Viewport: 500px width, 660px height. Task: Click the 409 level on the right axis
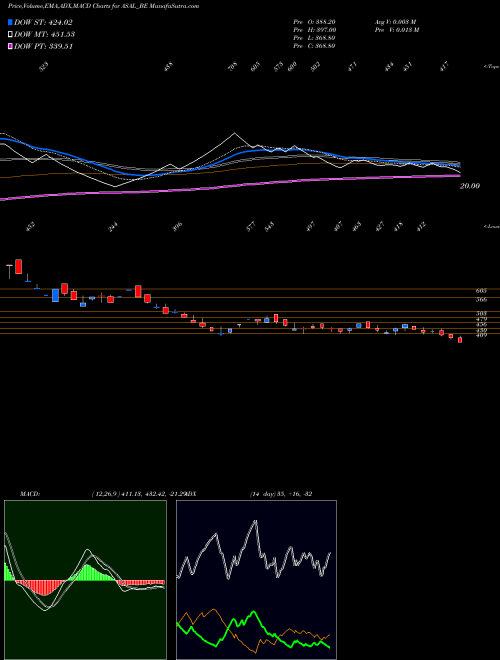click(x=481, y=336)
